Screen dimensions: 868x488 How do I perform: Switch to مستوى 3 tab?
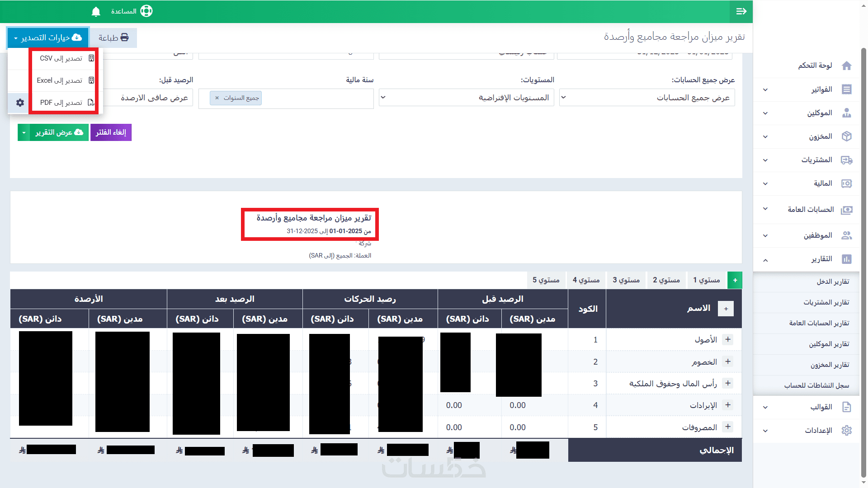point(626,280)
